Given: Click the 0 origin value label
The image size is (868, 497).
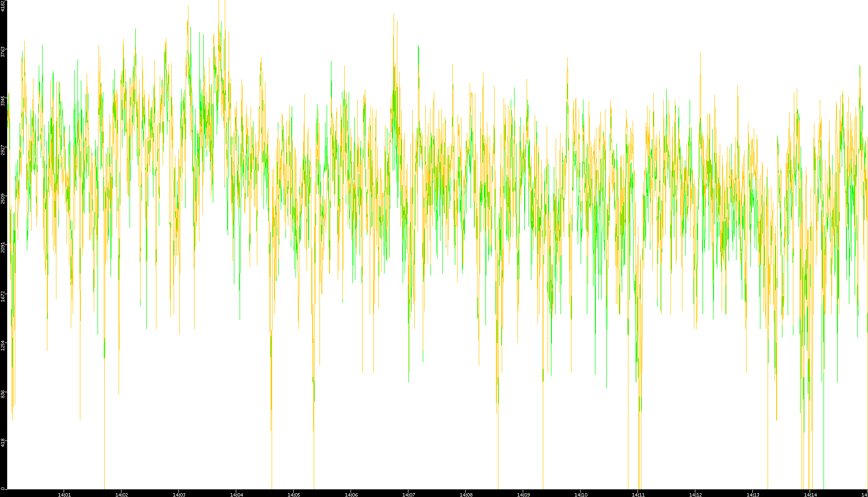Looking at the screenshot, I should 3,488.
